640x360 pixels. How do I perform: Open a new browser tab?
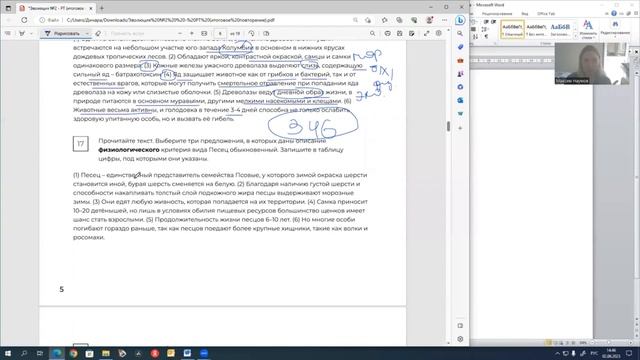click(x=102, y=8)
